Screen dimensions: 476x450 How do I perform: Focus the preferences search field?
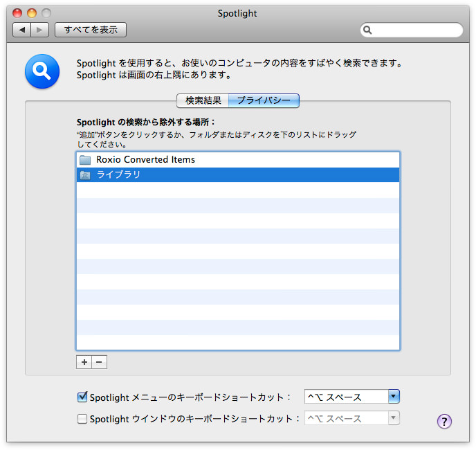(x=412, y=30)
